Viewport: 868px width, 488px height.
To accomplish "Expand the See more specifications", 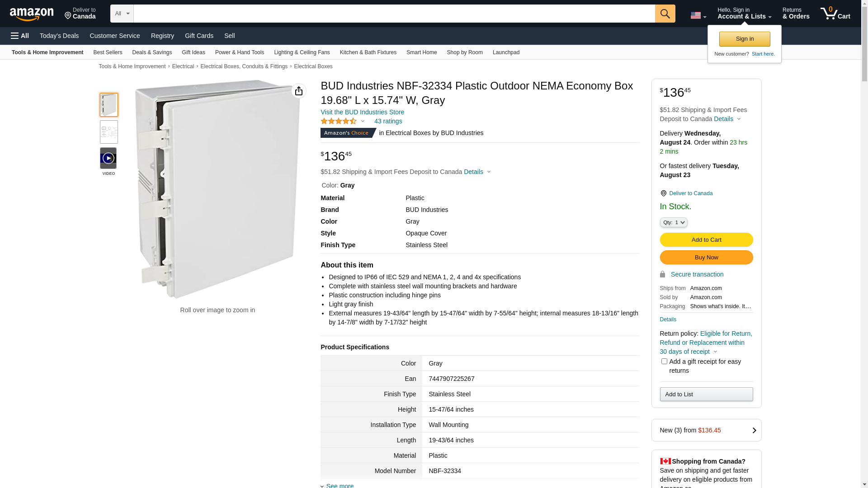I will click(340, 485).
